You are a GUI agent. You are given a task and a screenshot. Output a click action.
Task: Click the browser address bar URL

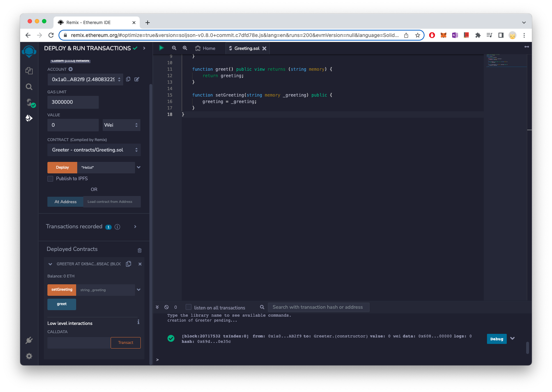[235, 35]
